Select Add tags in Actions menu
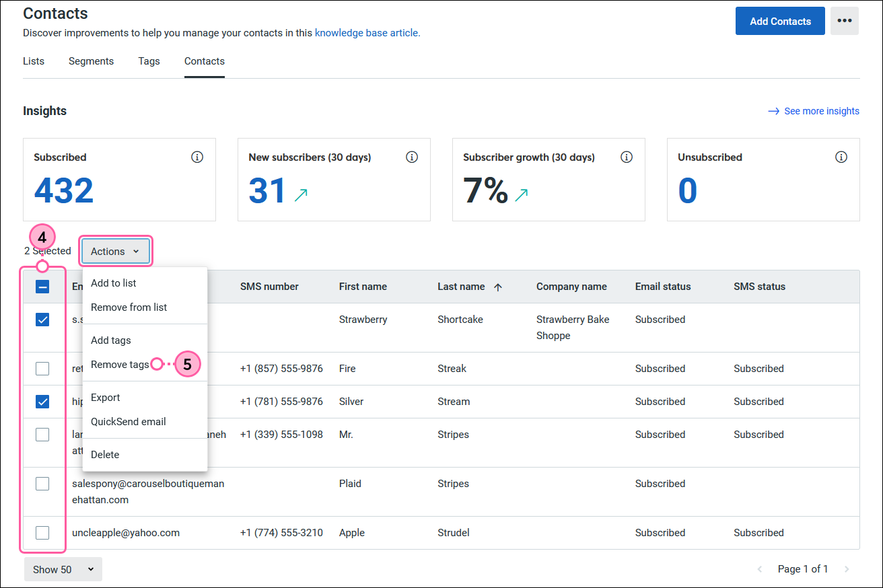The height and width of the screenshot is (588, 883). [145, 340]
